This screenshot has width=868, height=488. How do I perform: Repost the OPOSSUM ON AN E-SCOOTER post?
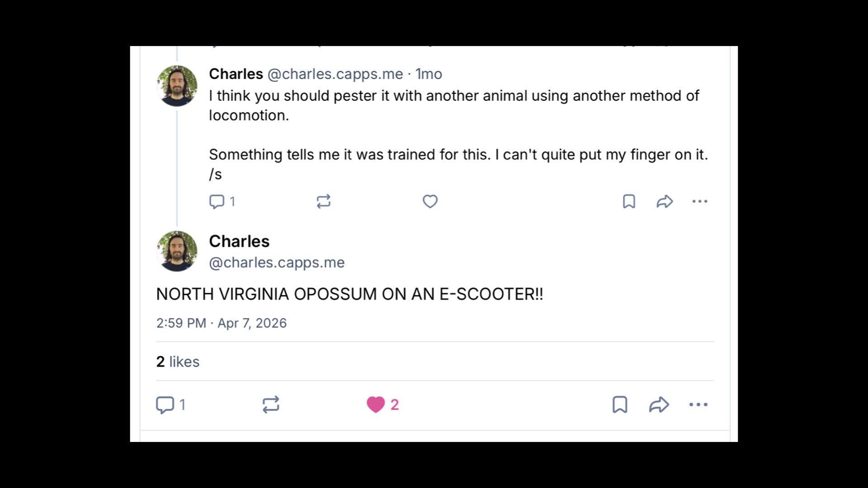[x=271, y=405]
